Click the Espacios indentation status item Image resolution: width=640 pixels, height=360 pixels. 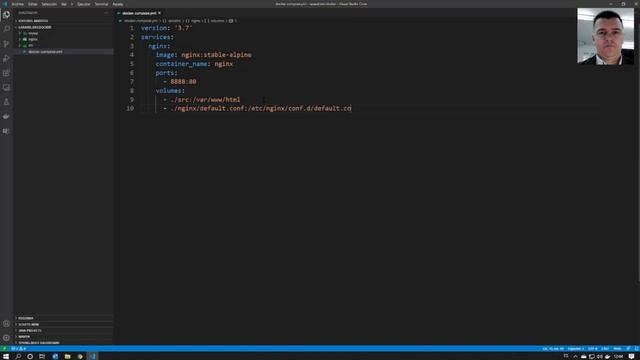[x=576, y=349]
